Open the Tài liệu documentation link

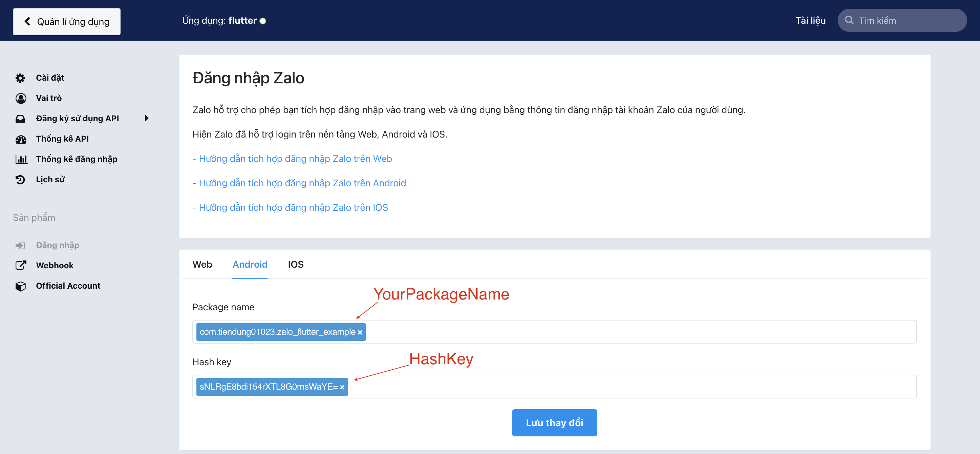click(x=810, y=21)
